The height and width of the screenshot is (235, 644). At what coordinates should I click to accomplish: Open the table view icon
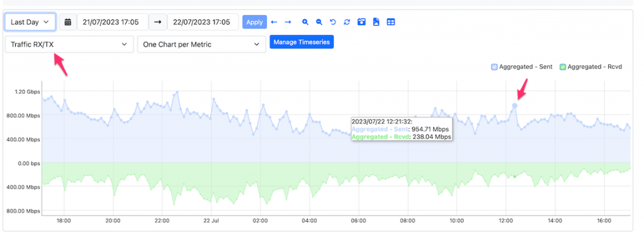391,22
